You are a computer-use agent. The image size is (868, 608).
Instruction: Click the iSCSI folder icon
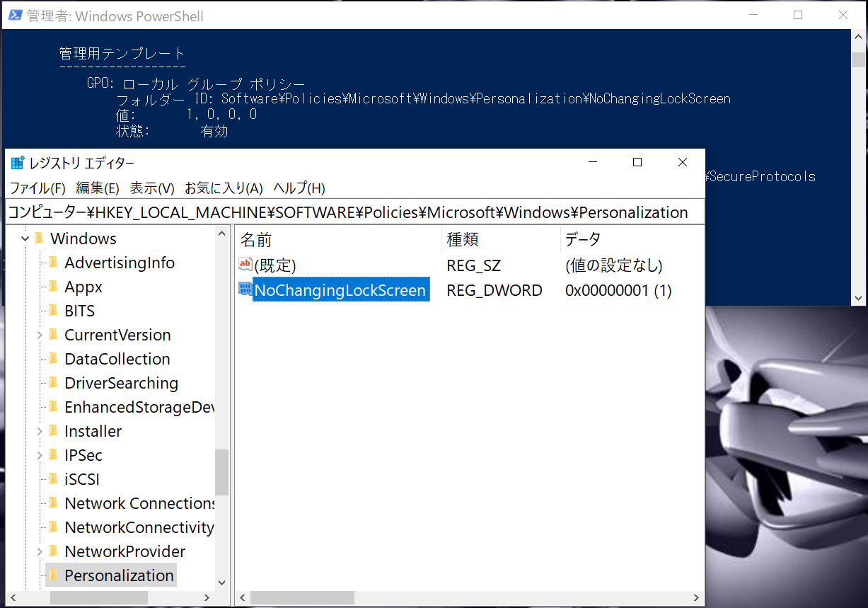54,479
